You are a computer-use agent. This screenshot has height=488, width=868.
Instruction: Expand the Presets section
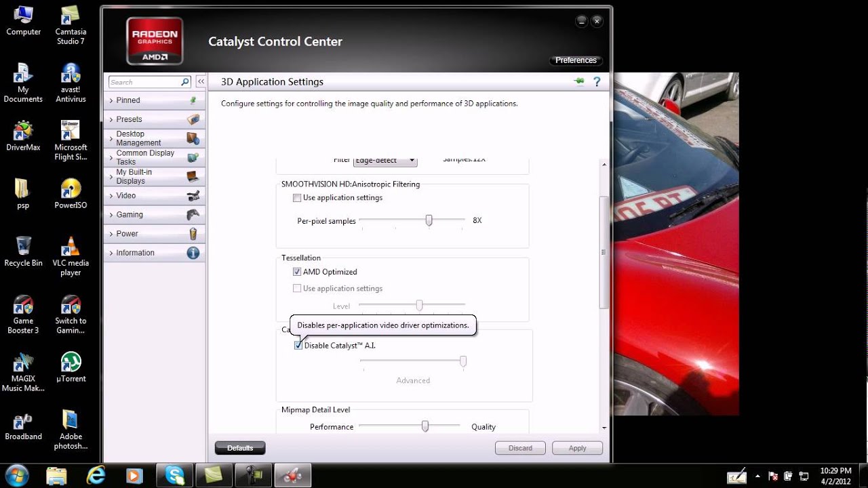(155, 119)
